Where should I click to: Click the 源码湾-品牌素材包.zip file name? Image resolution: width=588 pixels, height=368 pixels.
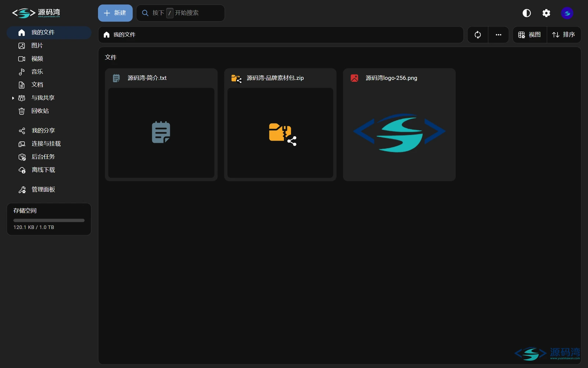pos(275,78)
